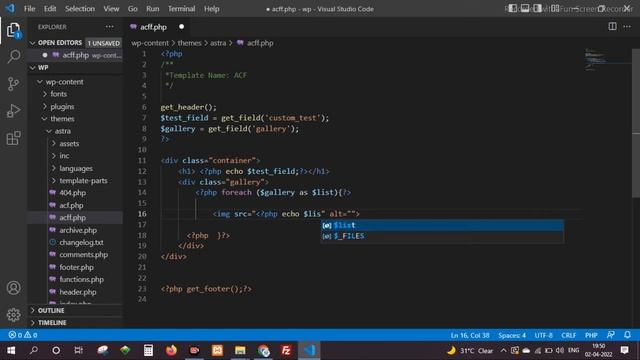The image size is (640, 360).
Task: Click the feedback icon in status bar
Action: coord(611,335)
